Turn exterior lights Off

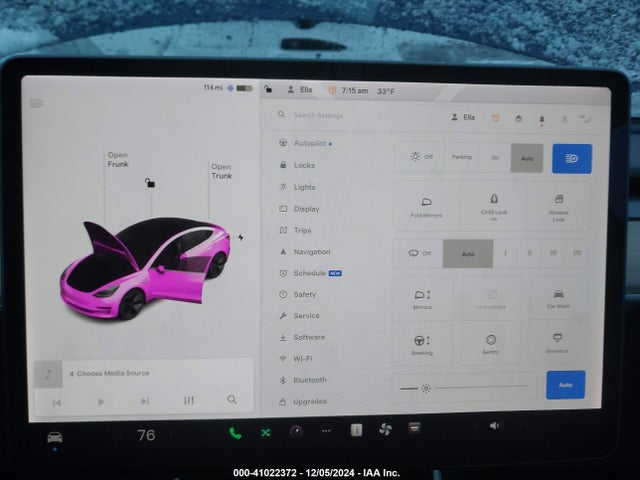tap(420, 157)
